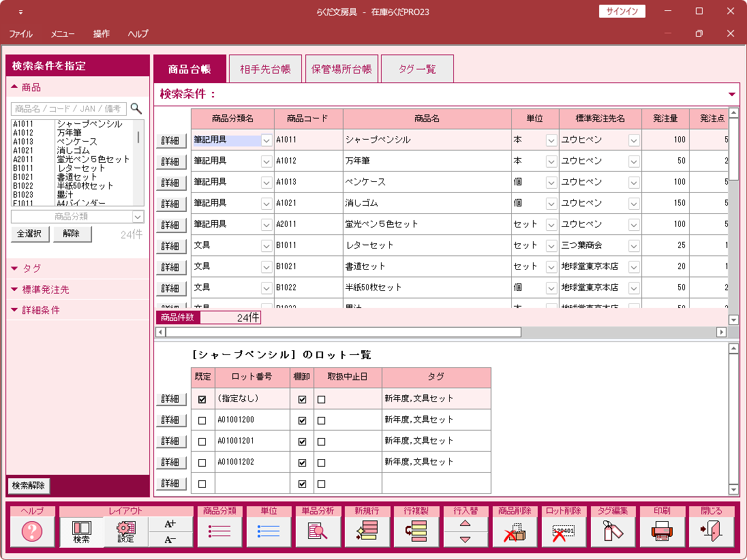Open category dropdown for 万年筆 row
Image resolution: width=747 pixels, height=560 pixels.
(266, 161)
